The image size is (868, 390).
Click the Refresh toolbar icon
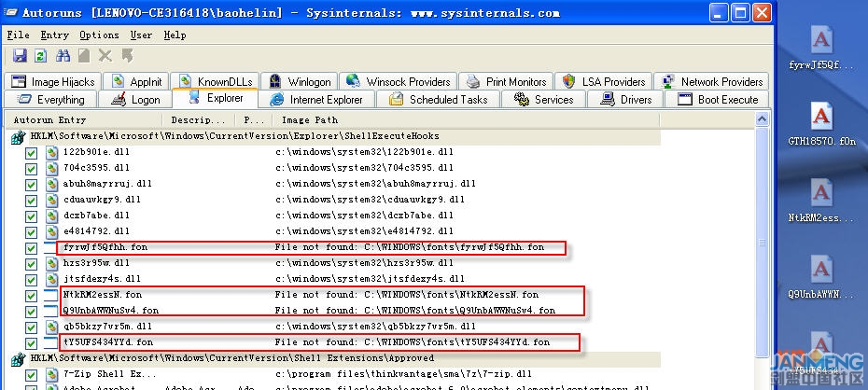click(x=40, y=55)
